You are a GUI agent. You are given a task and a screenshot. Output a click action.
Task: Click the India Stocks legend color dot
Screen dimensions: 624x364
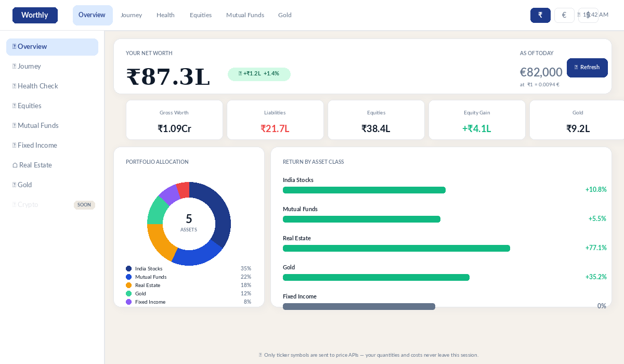click(128, 268)
